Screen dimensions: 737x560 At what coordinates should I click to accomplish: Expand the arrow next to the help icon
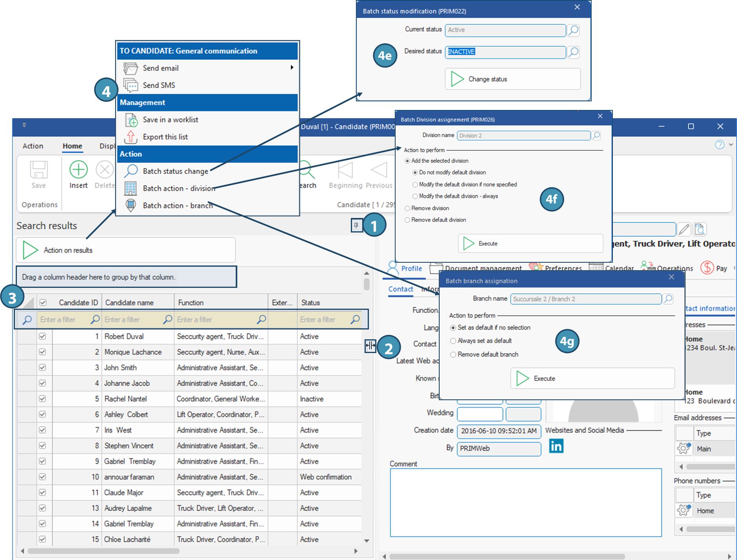[x=731, y=145]
